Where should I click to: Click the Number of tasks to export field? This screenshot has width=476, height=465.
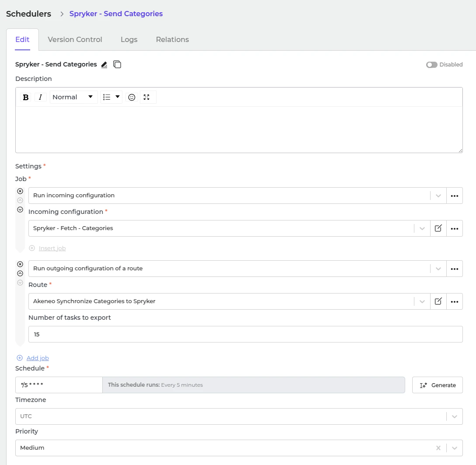pos(245,334)
